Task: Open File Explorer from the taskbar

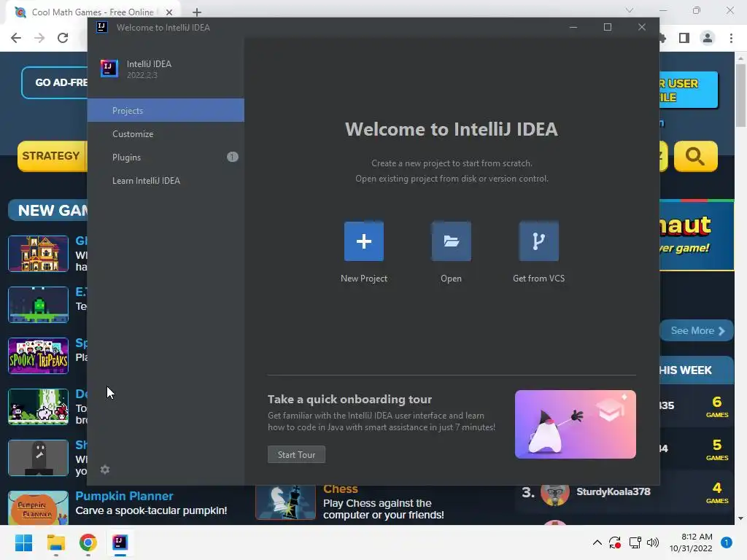Action: [x=55, y=542]
